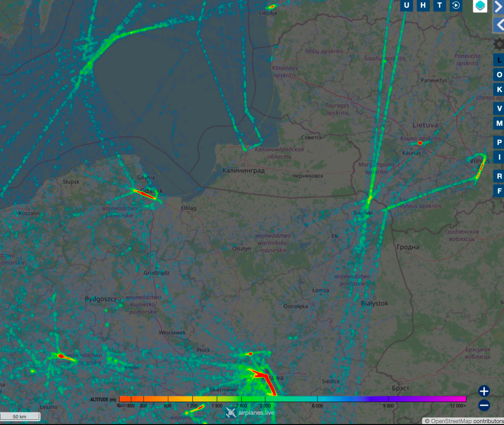Image resolution: width=504 pixels, height=425 pixels.
Task: Toggle the L sidebar button
Action: point(499,60)
